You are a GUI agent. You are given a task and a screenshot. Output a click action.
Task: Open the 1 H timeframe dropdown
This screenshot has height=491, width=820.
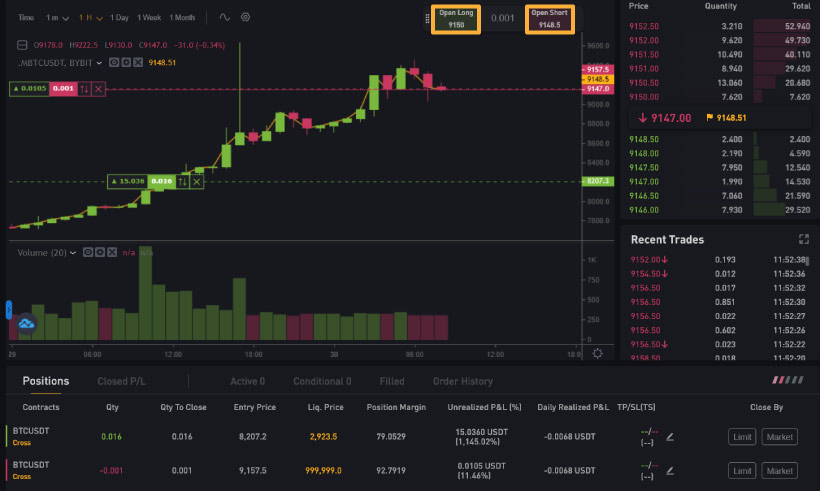tap(90, 18)
